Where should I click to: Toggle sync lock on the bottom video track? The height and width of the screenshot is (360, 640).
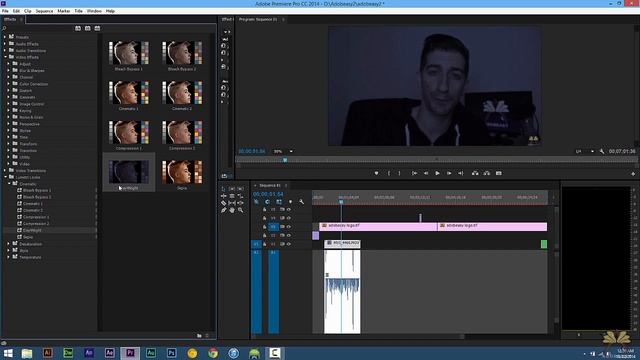[282, 244]
